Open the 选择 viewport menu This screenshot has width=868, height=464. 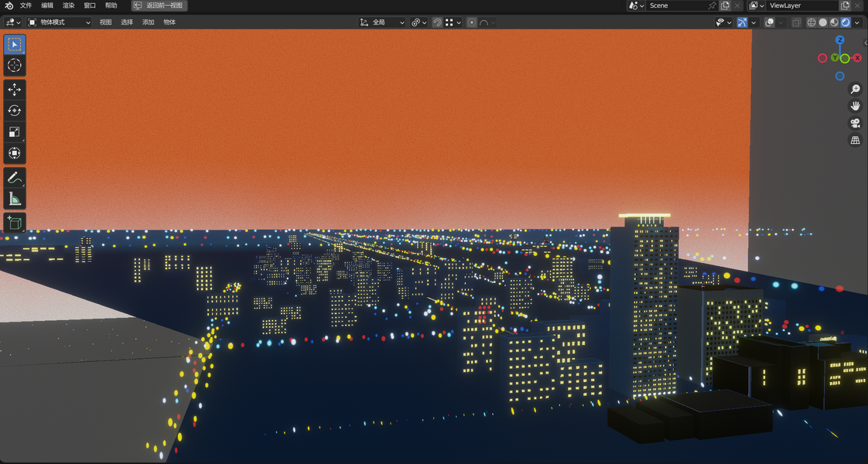127,22
